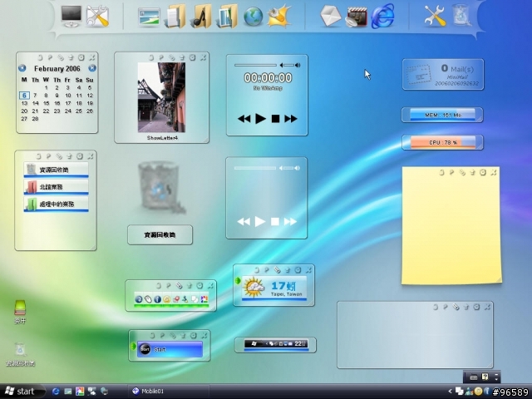
Task: Play in the lower translucent media player
Action: coord(260,222)
